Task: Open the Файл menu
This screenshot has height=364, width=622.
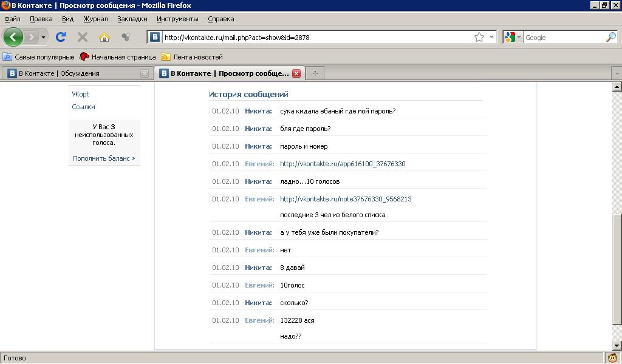Action: [12, 19]
